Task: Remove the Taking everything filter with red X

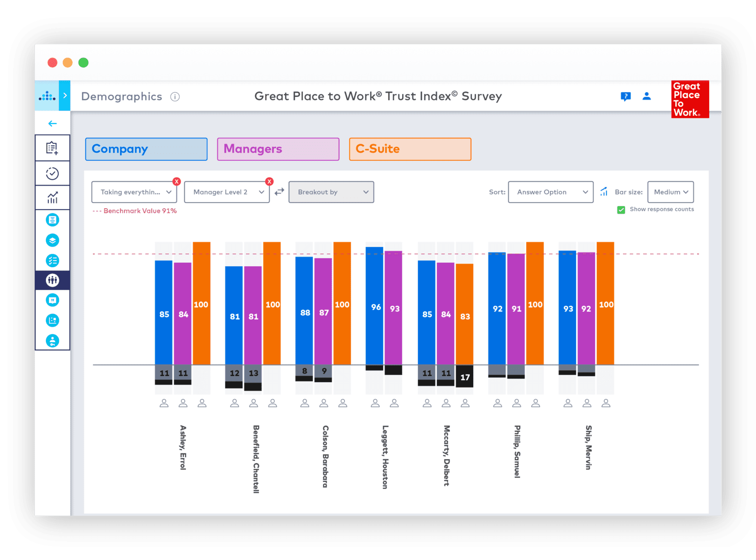Action: click(176, 181)
